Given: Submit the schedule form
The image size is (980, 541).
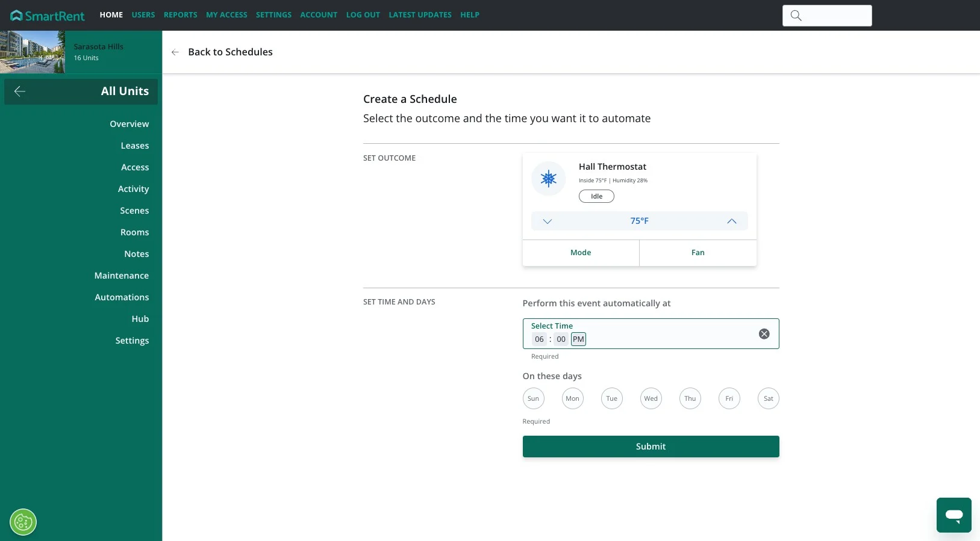Looking at the screenshot, I should (651, 447).
